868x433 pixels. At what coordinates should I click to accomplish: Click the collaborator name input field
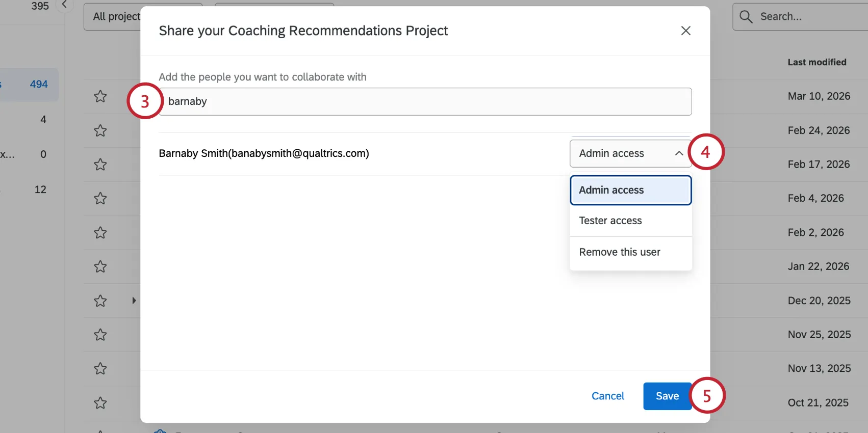point(425,101)
